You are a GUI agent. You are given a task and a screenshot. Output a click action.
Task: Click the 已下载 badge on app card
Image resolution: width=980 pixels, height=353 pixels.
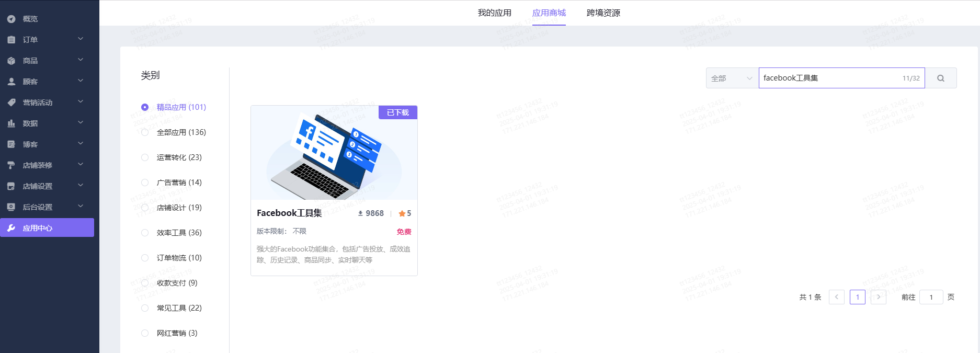tap(398, 112)
